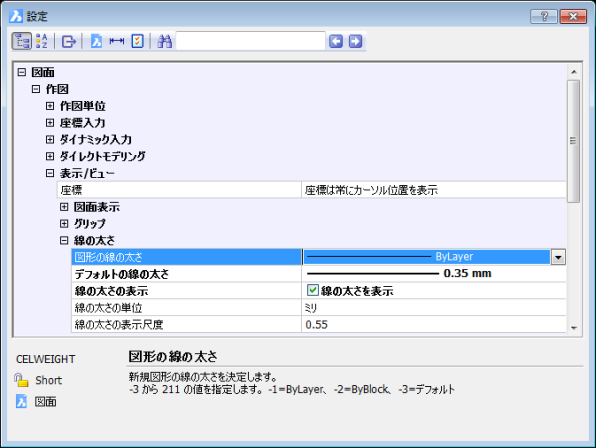Click the 座標入力 tree label
The image size is (596, 448).
pyautogui.click(x=82, y=123)
